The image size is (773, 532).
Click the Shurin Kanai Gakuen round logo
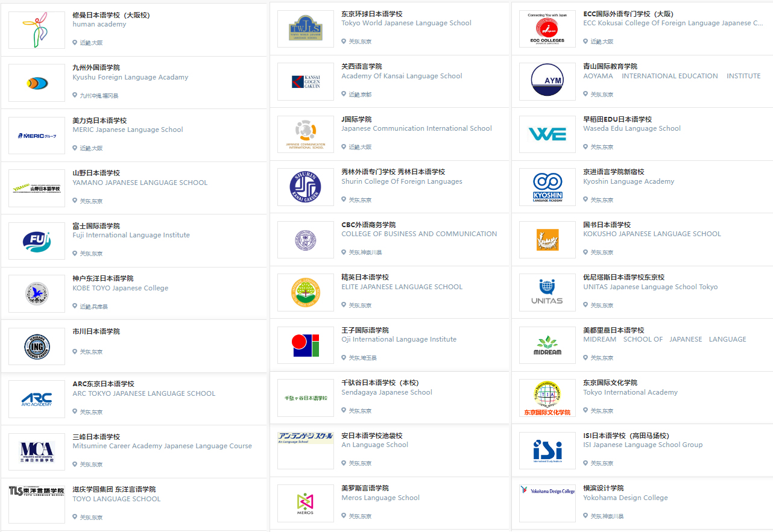pyautogui.click(x=305, y=187)
